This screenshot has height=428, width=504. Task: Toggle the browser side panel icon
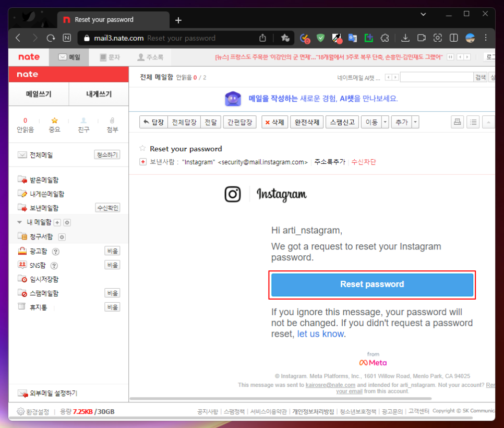453,38
